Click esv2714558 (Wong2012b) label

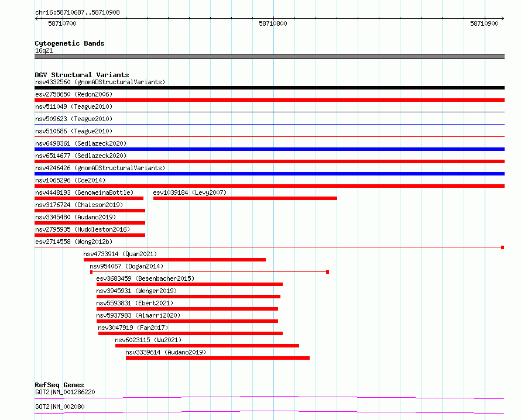point(74,242)
